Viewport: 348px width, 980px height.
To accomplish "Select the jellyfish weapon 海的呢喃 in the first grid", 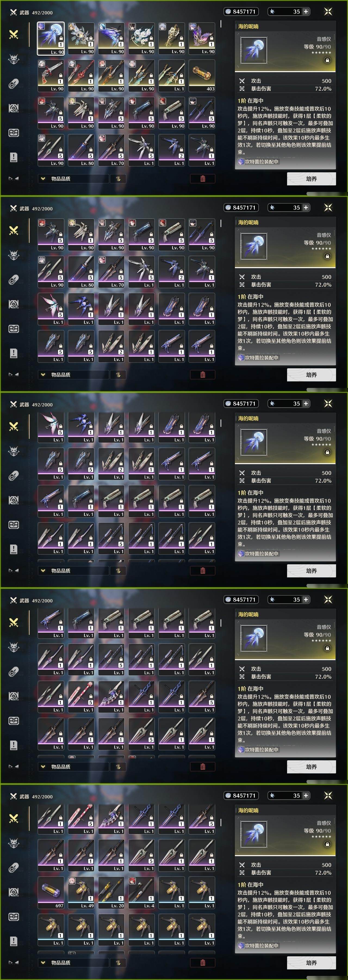I will tap(51, 38).
